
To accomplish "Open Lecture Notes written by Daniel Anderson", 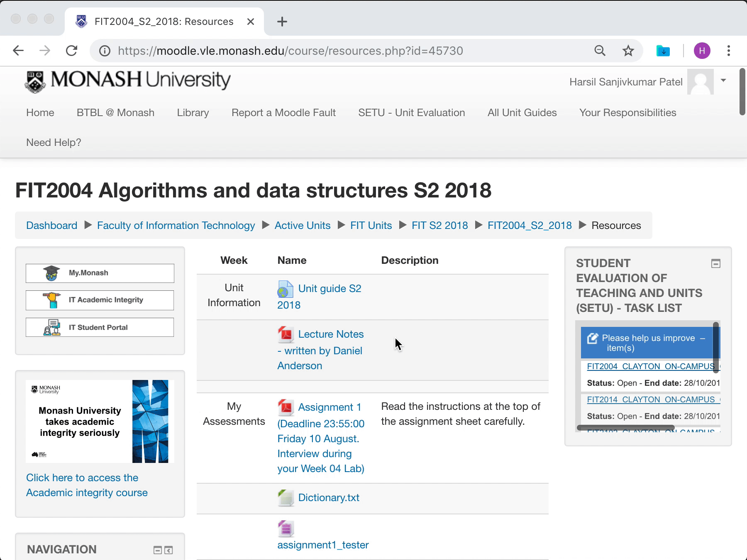I will [x=321, y=350].
